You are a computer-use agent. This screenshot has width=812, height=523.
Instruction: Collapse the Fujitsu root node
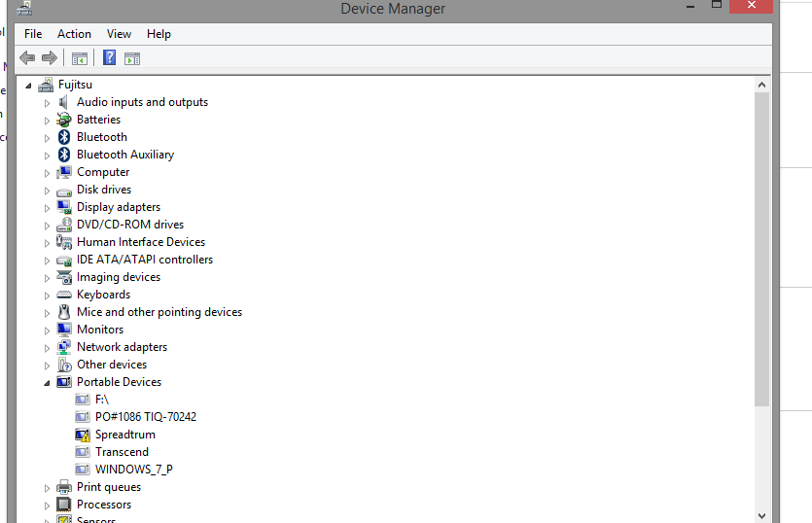tap(28, 86)
